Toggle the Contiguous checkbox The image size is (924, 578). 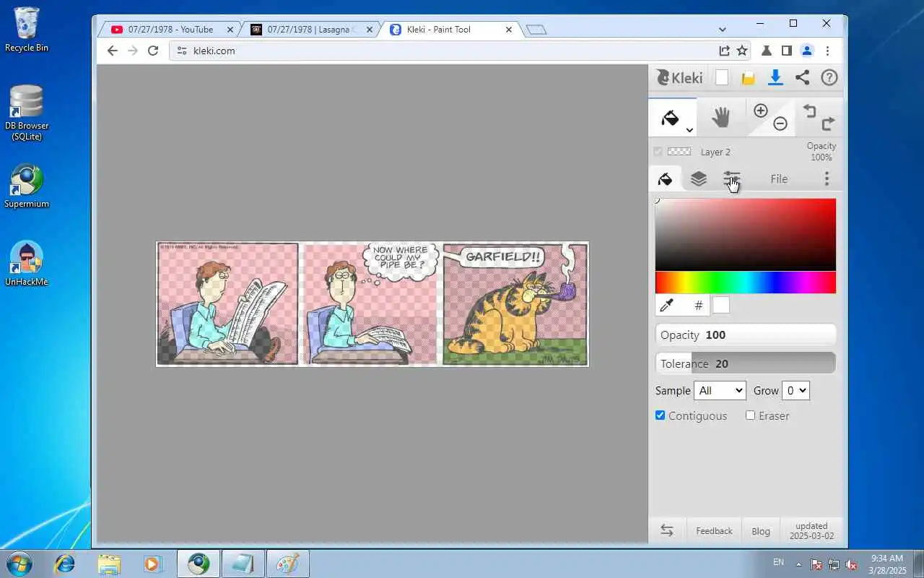pyautogui.click(x=660, y=415)
